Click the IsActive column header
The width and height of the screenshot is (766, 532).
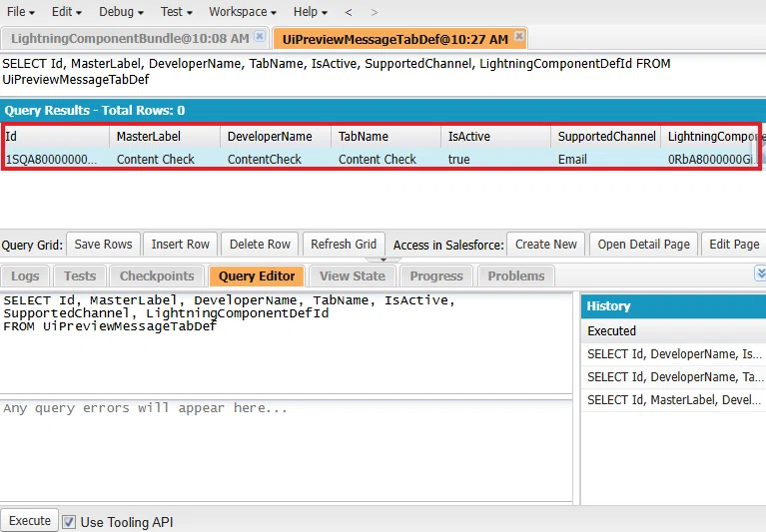[495, 136]
